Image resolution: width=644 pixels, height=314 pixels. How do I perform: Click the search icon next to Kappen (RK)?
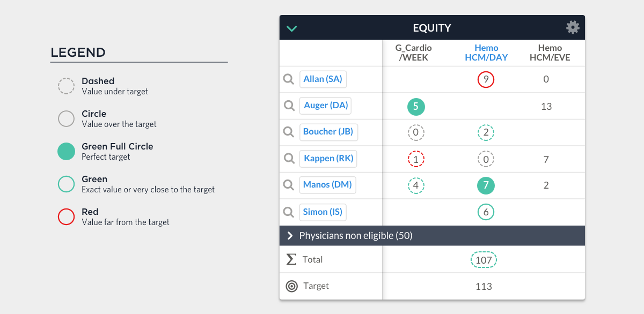(x=289, y=159)
